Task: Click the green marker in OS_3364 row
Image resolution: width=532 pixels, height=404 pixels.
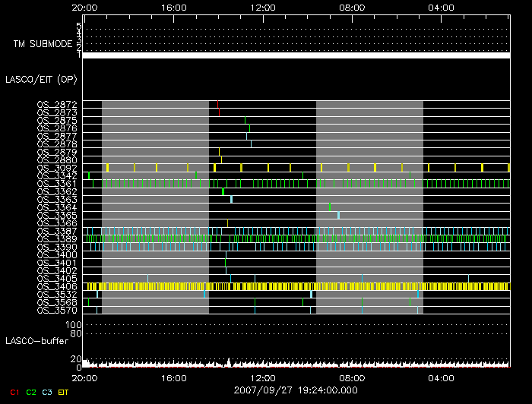Action: [x=330, y=207]
